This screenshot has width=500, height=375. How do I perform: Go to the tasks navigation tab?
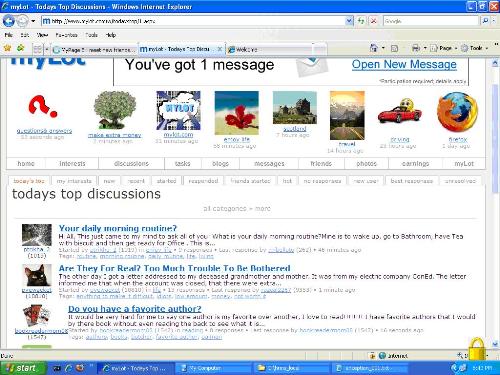182,164
